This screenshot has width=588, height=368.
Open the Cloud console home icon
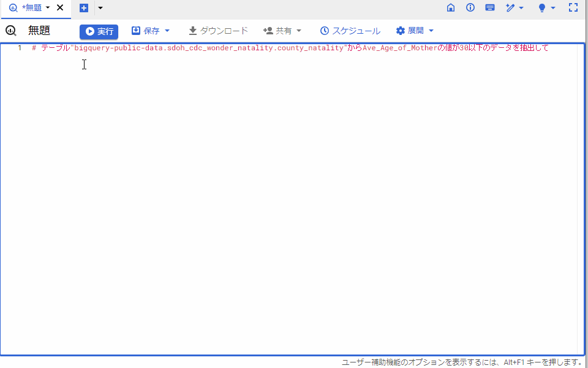click(451, 8)
